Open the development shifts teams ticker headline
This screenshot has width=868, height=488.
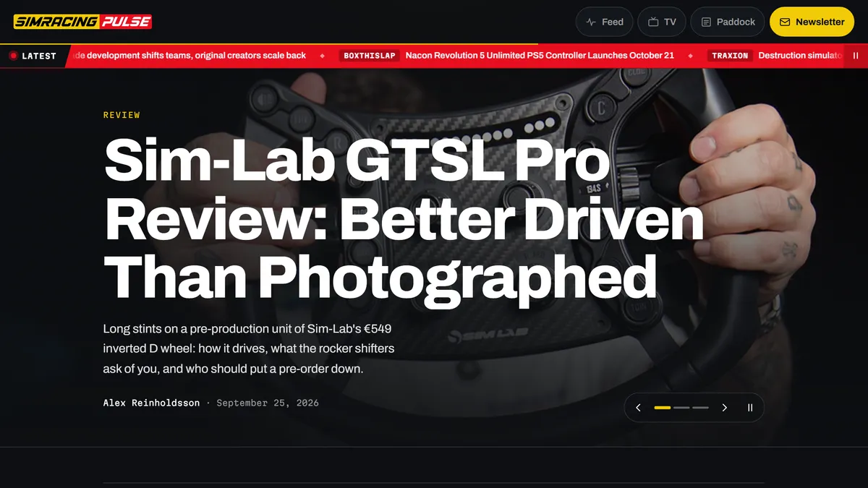(191, 56)
